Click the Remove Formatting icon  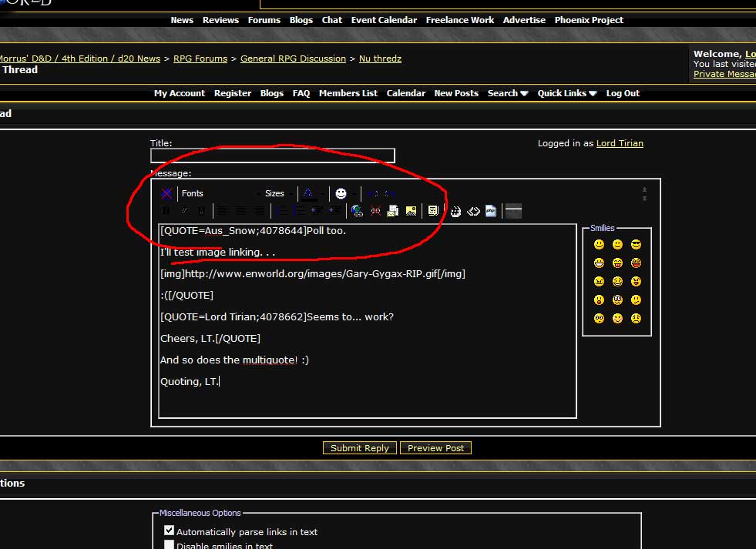[166, 193]
